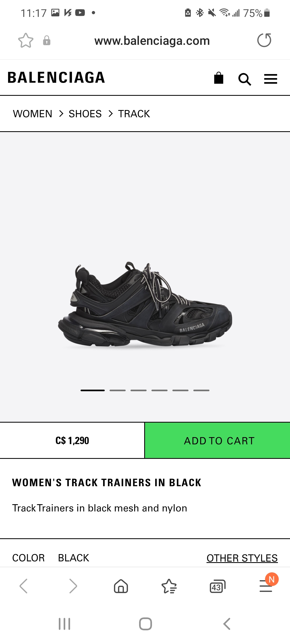The width and height of the screenshot is (290, 644).
Task: Open bookmarks list star icon
Action: 169,586
